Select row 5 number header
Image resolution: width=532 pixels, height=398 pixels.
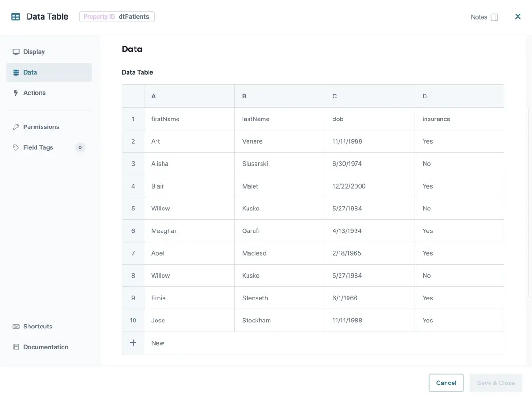[133, 209]
